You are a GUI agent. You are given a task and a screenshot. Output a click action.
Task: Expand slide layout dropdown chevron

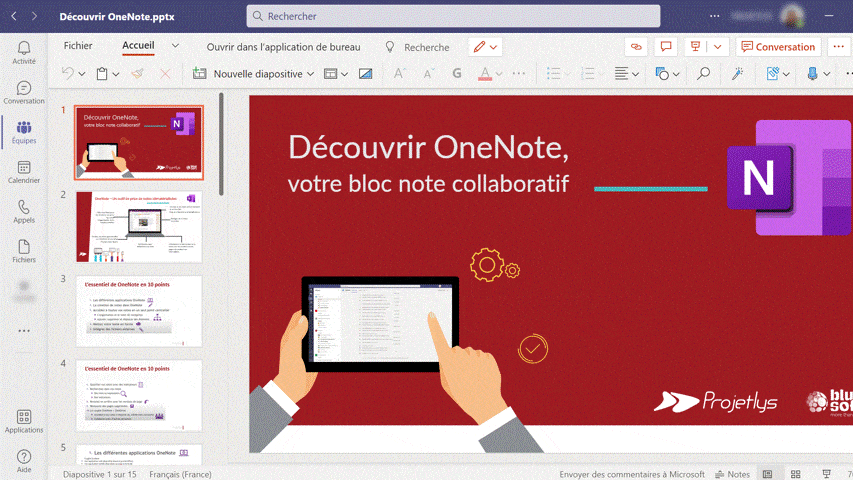pyautogui.click(x=344, y=74)
